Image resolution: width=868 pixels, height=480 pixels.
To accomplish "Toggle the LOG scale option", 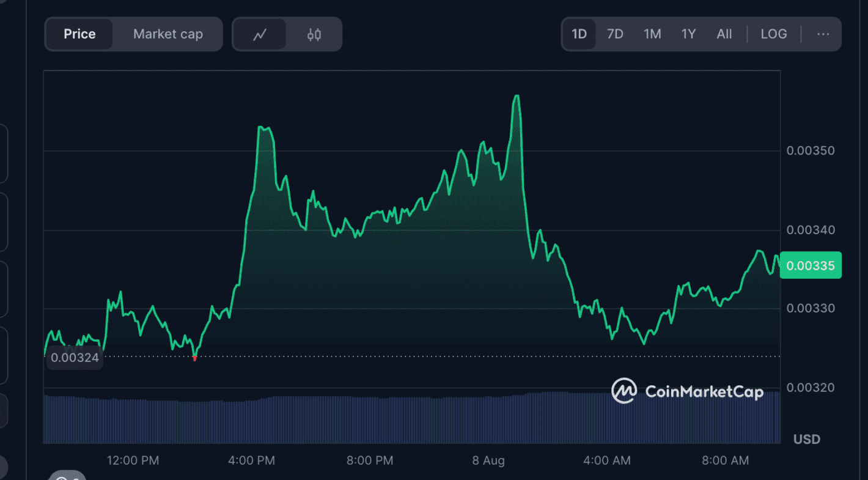I will [x=773, y=34].
